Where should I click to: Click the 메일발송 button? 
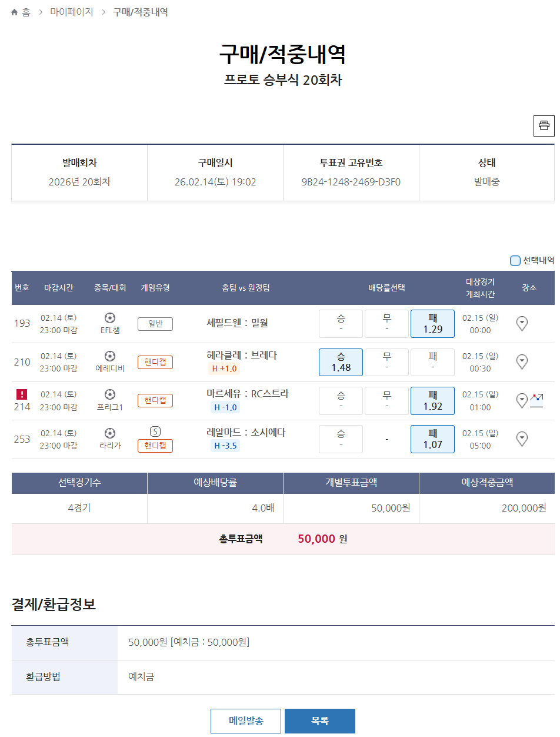pyautogui.click(x=246, y=721)
